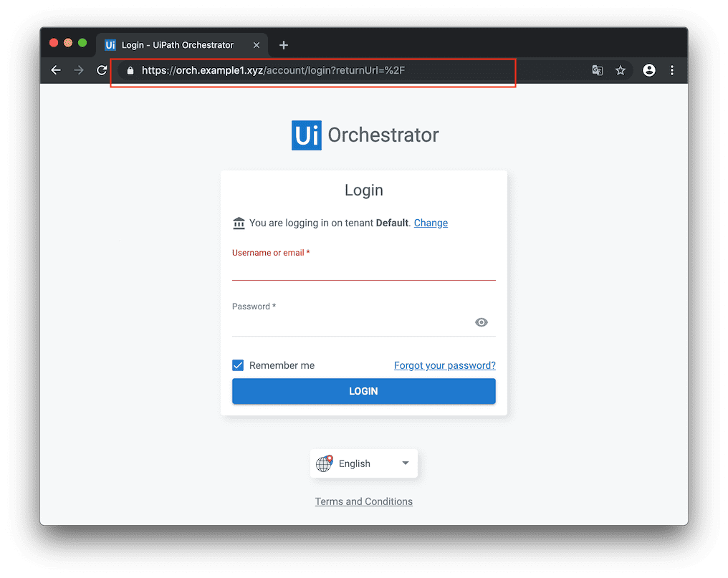Screen dimensions: 728x578
Task: Open the Chrome three-dot menu
Action: [x=672, y=70]
